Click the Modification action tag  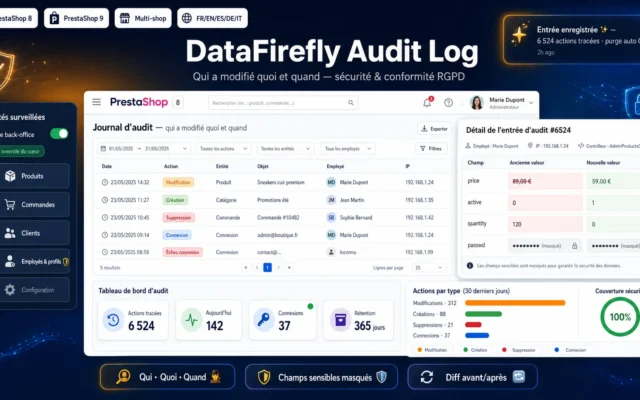click(178, 182)
